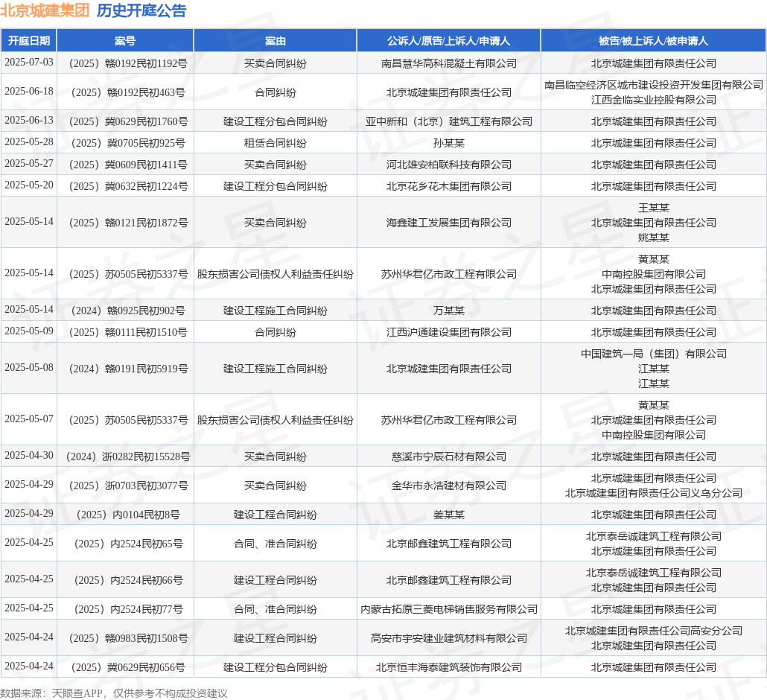Image resolution: width=767 pixels, height=700 pixels.
Task: Click defendant 北京城建集团有限责任公司高安分公司
Action: [x=654, y=631]
